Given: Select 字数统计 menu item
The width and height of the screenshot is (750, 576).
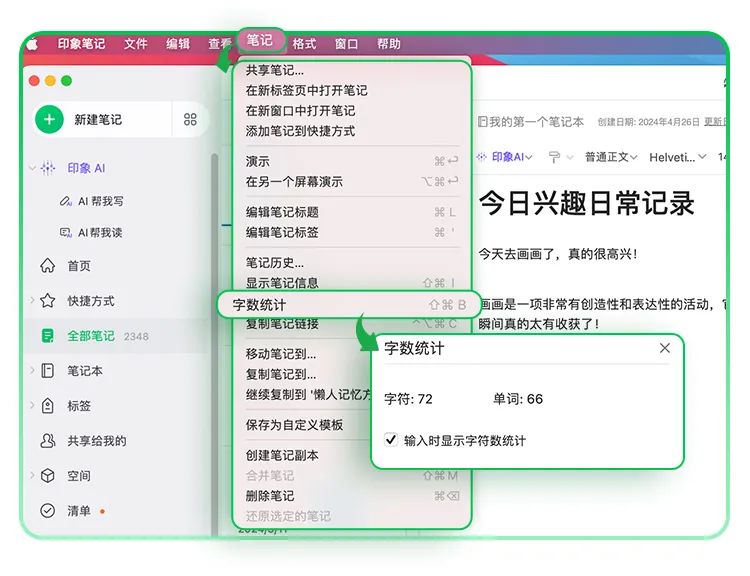Looking at the screenshot, I should pyautogui.click(x=349, y=304).
